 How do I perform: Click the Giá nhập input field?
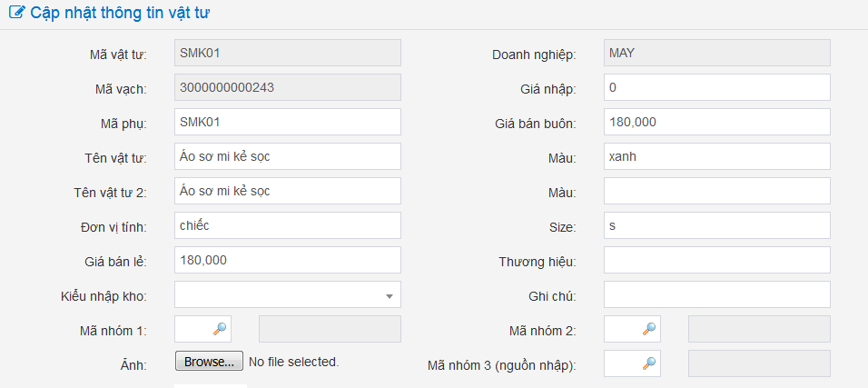(716, 87)
